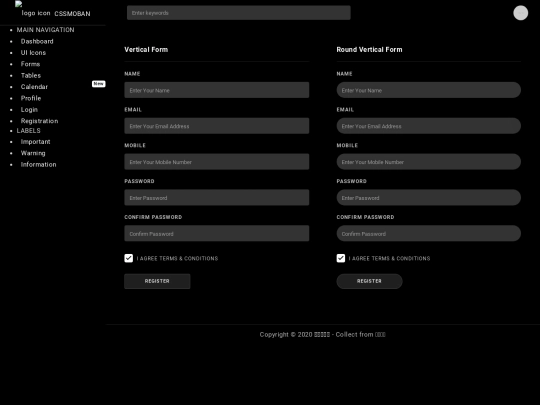Click Email field in Vertical Form
The image size is (540, 405).
pyautogui.click(x=217, y=126)
